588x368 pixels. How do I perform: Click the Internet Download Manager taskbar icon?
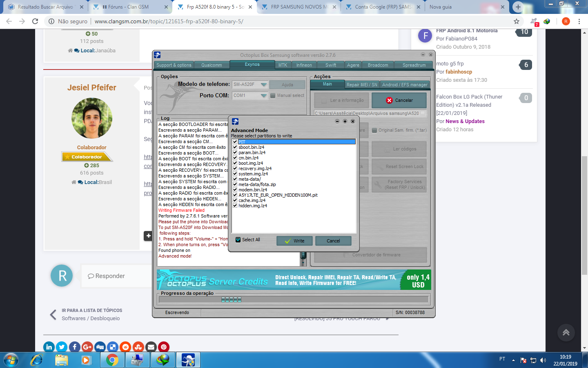[163, 360]
